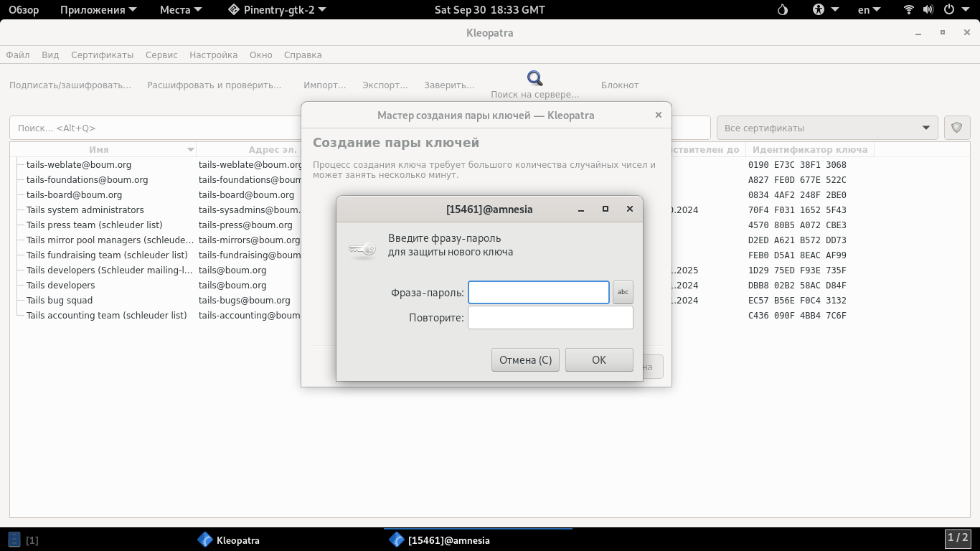Screen dimensions: 980x551
Task: Open the 'Файл' menu
Action: coord(18,55)
